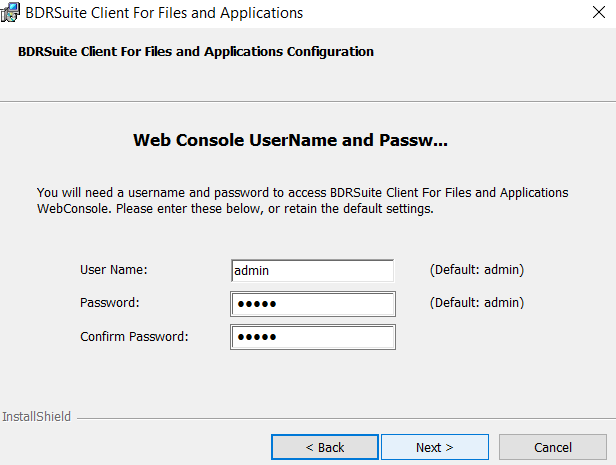Viewport: 616px width, 465px height.
Task: Select the Confirm Password input field
Action: (x=313, y=337)
